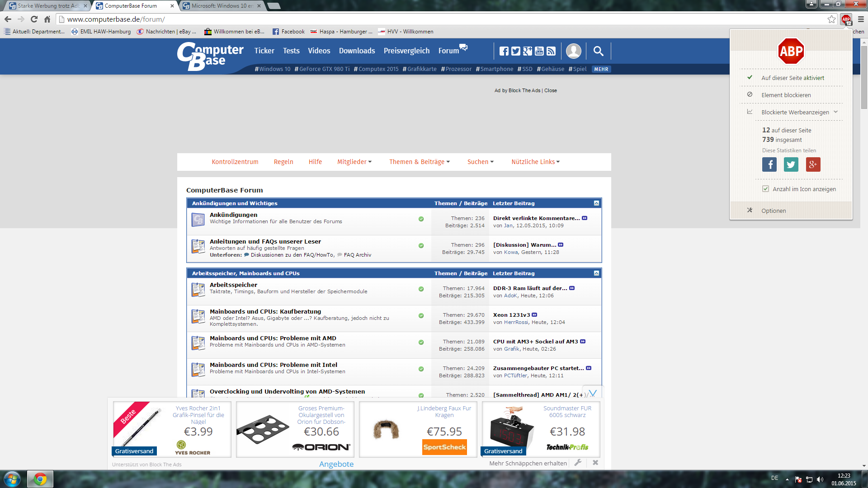Open the 'Nützliche Links' dropdown

[x=535, y=162]
